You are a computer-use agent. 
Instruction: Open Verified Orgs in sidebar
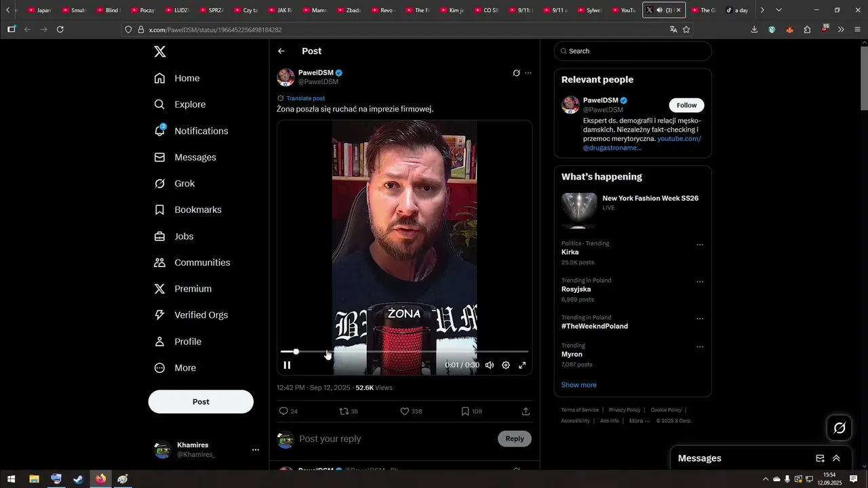click(x=191, y=315)
